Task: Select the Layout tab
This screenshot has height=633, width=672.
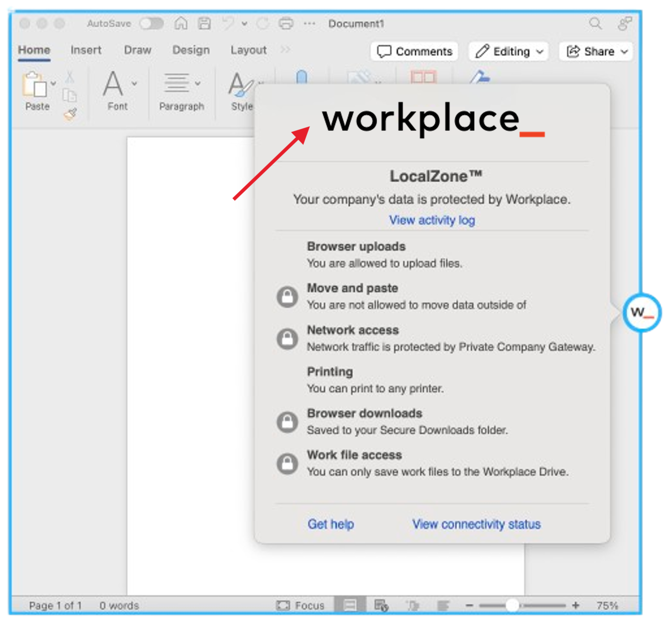Action: tap(249, 50)
